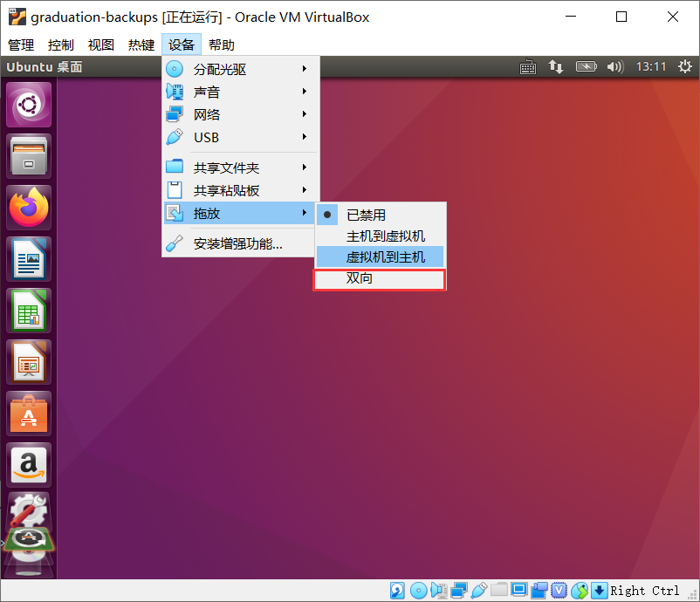
Task: Click the clipboard icon in the menu
Action: tap(175, 190)
